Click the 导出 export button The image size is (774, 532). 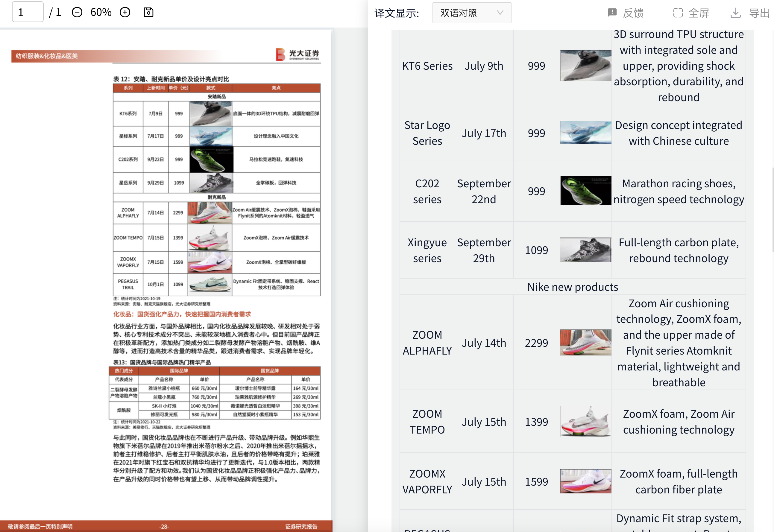click(x=750, y=13)
